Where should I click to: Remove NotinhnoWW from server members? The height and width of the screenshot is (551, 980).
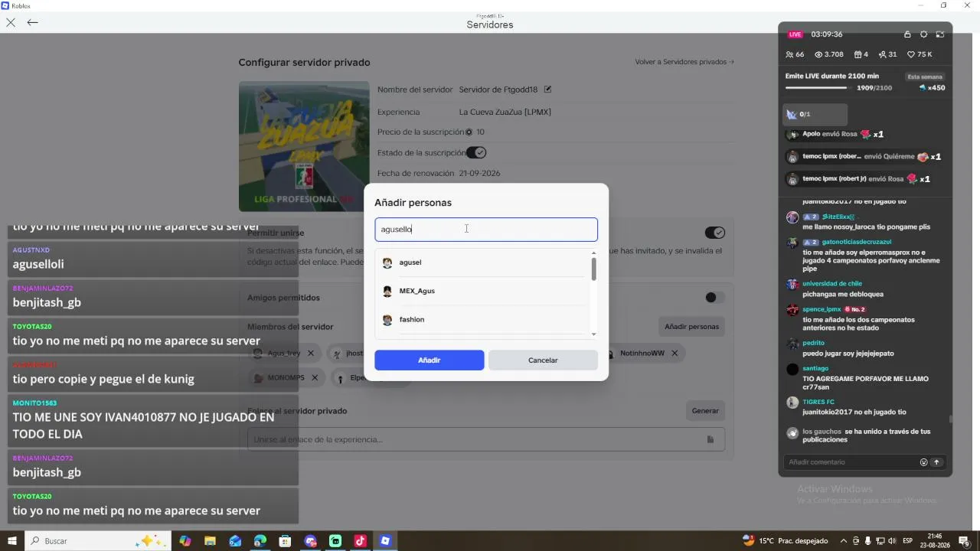(x=675, y=354)
